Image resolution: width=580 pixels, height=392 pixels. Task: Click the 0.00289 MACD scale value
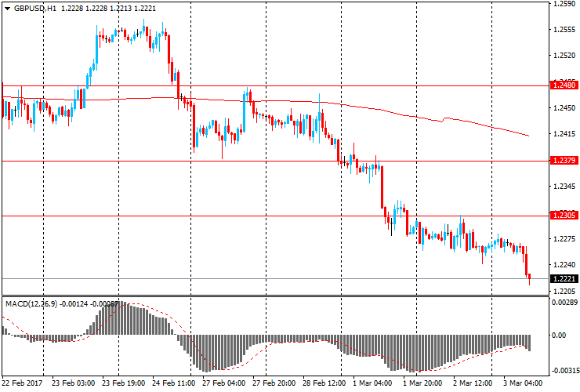(x=564, y=303)
